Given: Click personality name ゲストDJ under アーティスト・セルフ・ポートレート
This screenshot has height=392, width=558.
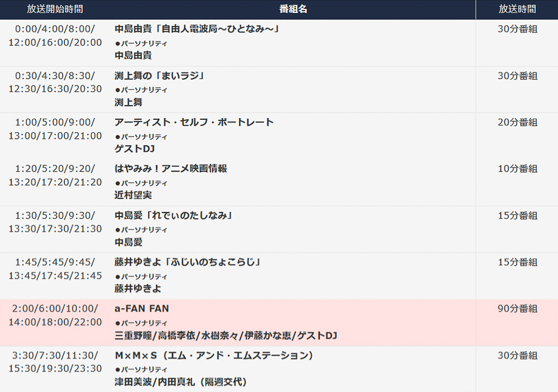Looking at the screenshot, I should [135, 149].
